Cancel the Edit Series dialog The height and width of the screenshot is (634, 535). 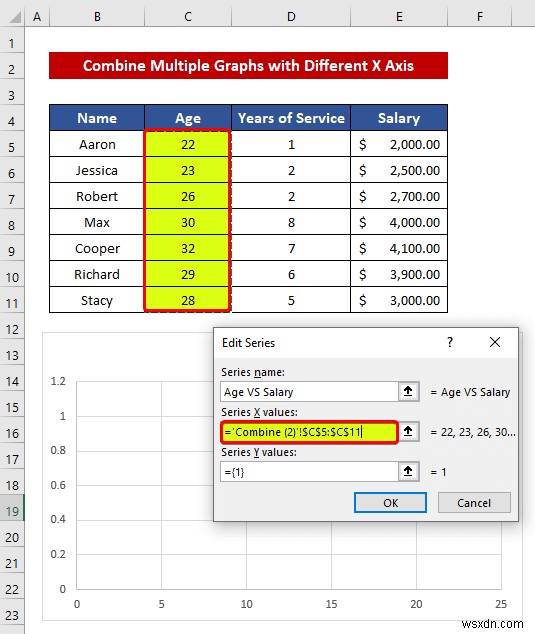[474, 503]
